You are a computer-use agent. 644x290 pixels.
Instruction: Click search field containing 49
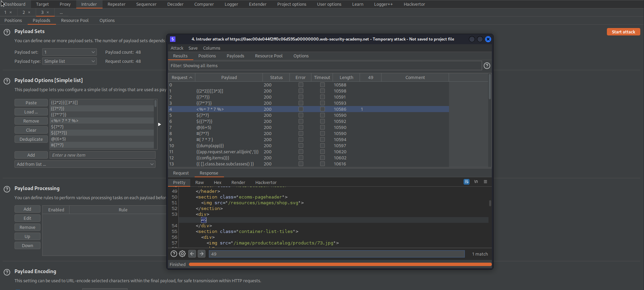coord(337,254)
